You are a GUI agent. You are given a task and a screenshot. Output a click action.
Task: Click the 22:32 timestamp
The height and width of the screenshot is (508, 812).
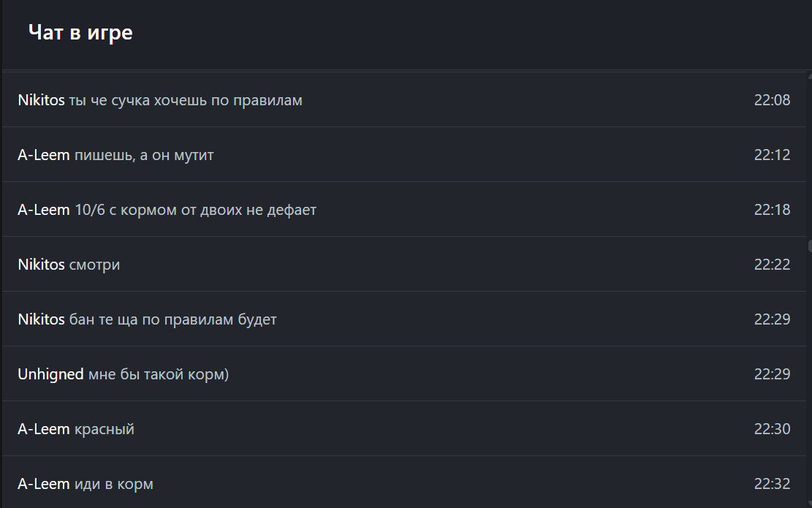[772, 484]
